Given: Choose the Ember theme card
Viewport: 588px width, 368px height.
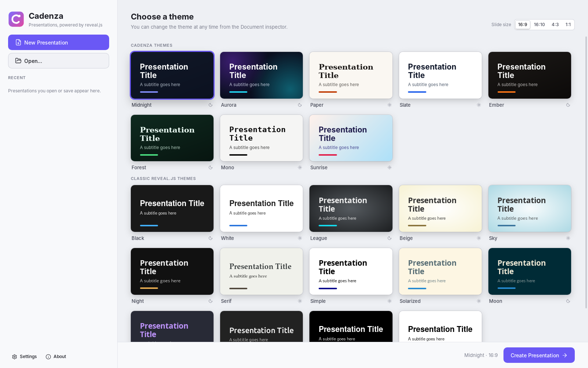Looking at the screenshot, I should tap(530, 75).
